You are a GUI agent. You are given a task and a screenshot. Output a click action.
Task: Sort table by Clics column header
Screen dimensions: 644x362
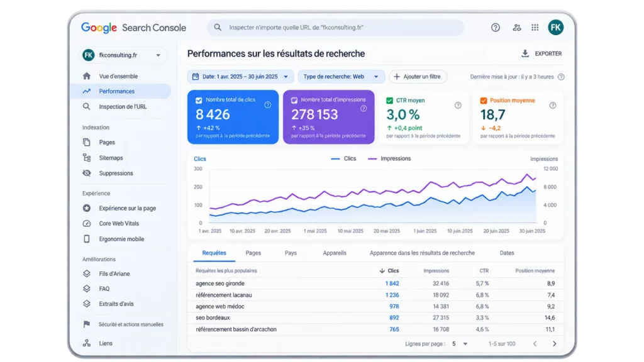pos(389,271)
